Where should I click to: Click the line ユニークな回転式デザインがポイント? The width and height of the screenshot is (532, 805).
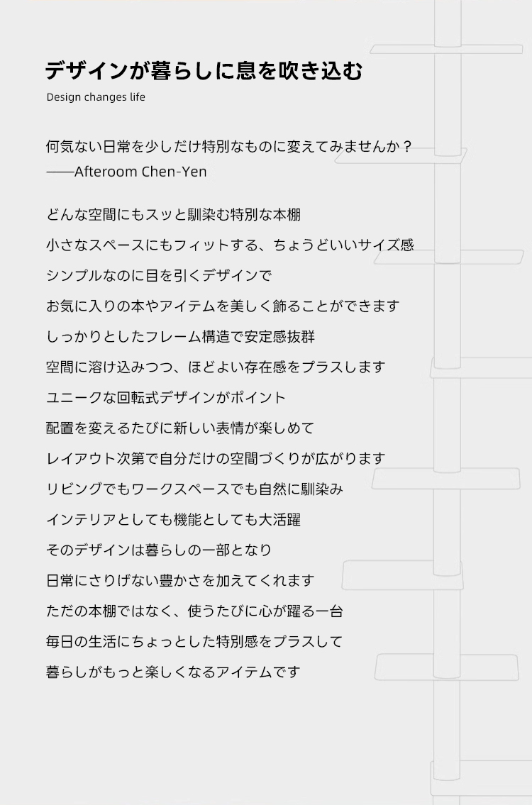pyautogui.click(x=166, y=397)
